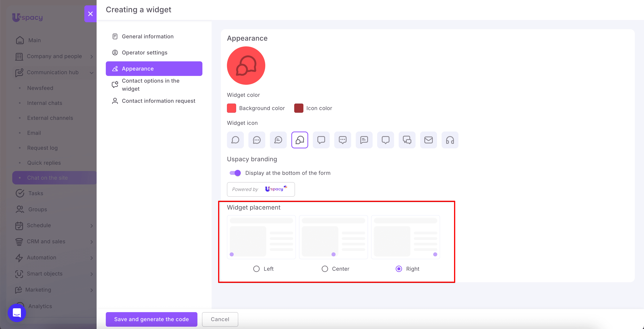Select the envelope widget icon
The image size is (644, 329).
429,140
